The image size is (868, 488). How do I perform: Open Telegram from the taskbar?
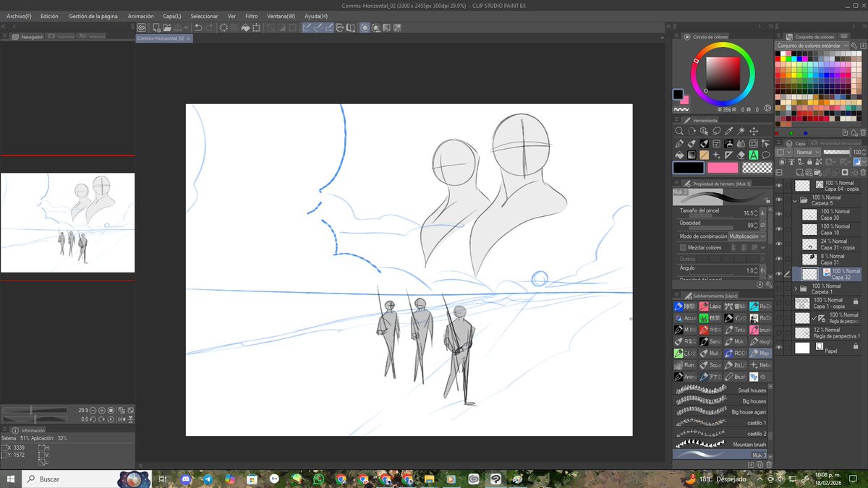coord(208,479)
